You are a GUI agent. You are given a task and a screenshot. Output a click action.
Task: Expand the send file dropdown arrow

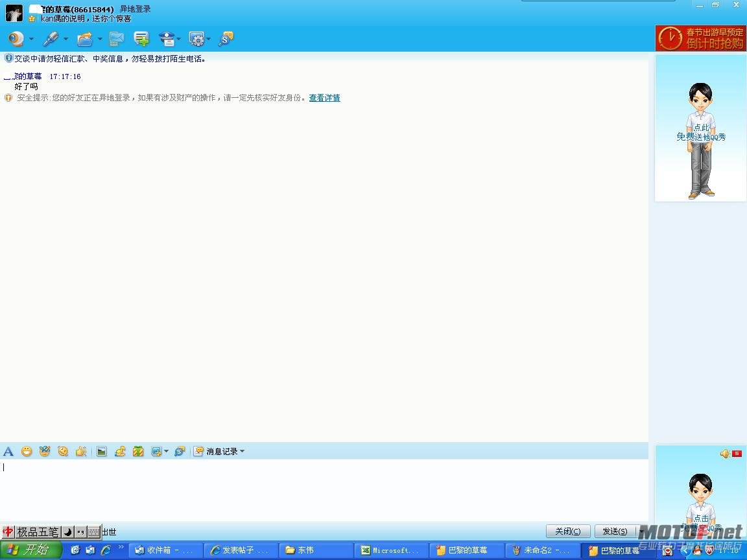click(x=100, y=39)
